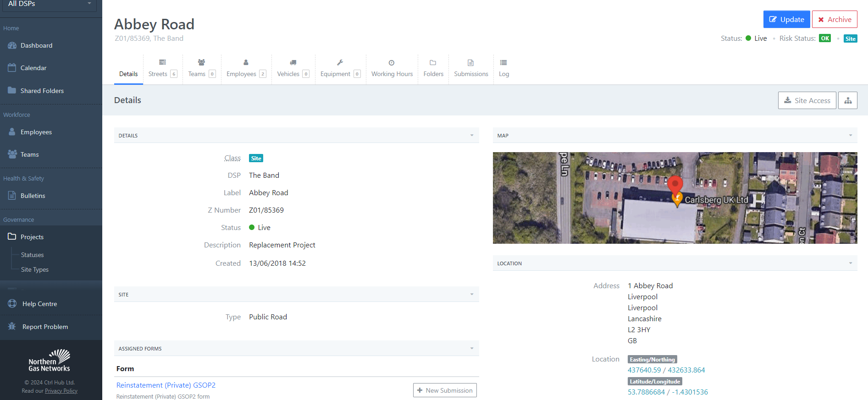This screenshot has height=400, width=868.
Task: Collapse the Location panel
Action: pyautogui.click(x=850, y=263)
